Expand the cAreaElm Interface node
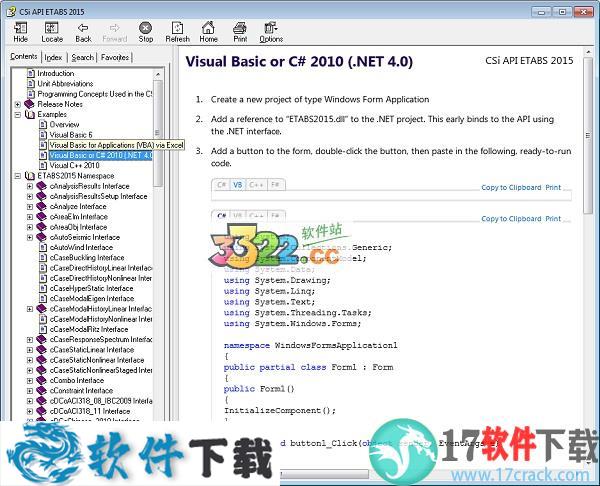Screen dimensions: 600x486 [30, 217]
